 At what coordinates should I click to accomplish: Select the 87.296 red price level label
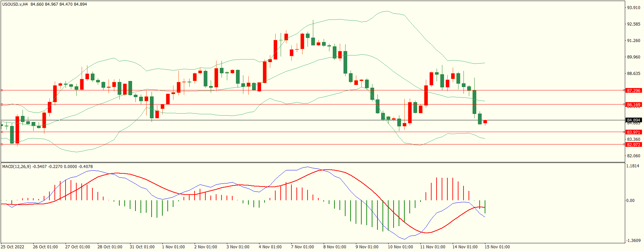[x=634, y=90]
